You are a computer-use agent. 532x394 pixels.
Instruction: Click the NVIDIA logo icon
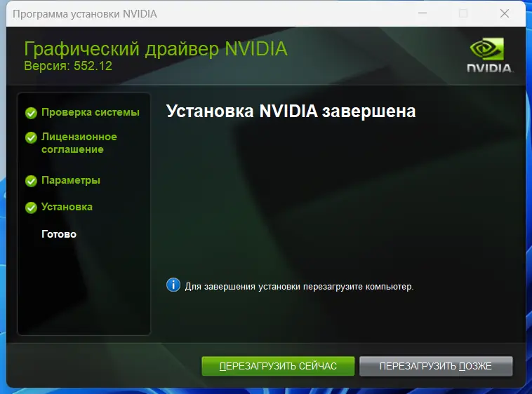[489, 55]
